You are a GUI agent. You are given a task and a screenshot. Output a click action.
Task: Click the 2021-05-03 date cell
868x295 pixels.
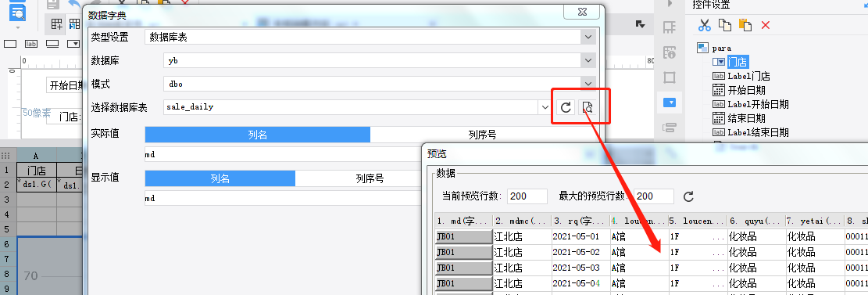pos(580,268)
